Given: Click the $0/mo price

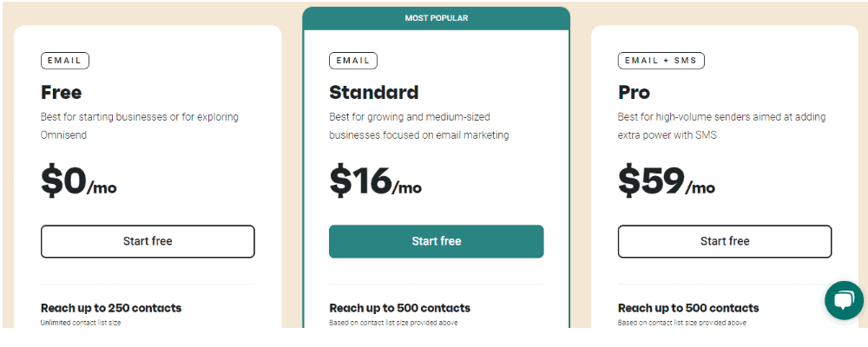Looking at the screenshot, I should (x=79, y=181).
